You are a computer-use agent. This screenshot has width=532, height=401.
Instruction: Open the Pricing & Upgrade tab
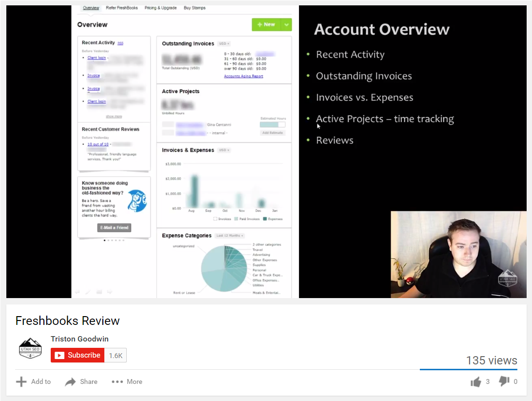[x=160, y=8]
